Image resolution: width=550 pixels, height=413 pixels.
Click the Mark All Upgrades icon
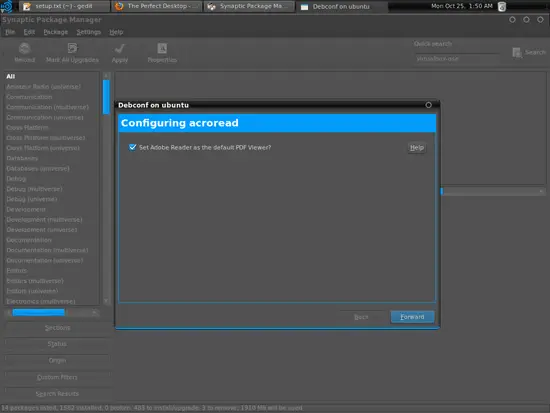(x=72, y=48)
